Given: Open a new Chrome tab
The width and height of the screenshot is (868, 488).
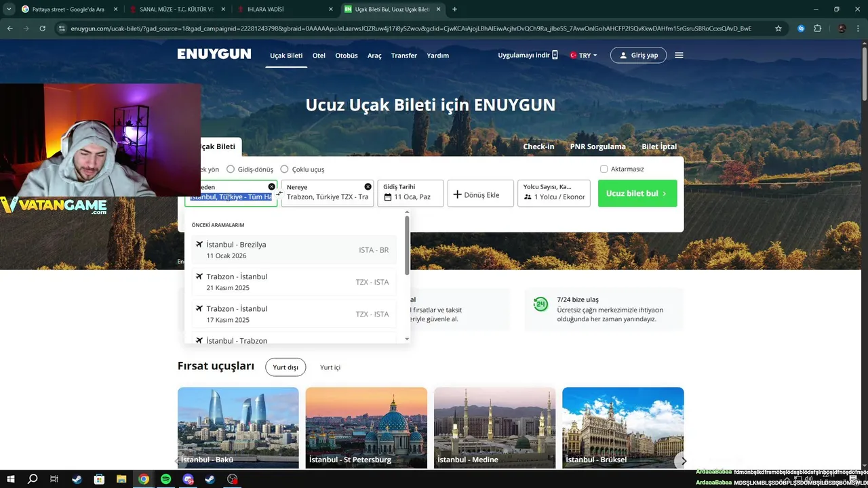Looking at the screenshot, I should coord(454,9).
